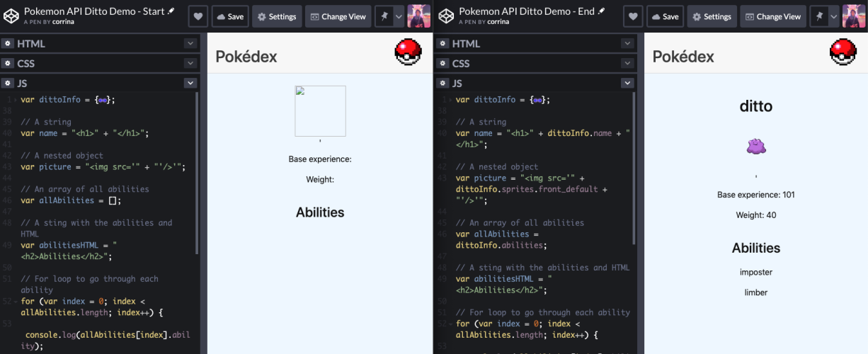Click the 'Abilities' heading in Start preview
The image size is (868, 354).
pyautogui.click(x=320, y=212)
